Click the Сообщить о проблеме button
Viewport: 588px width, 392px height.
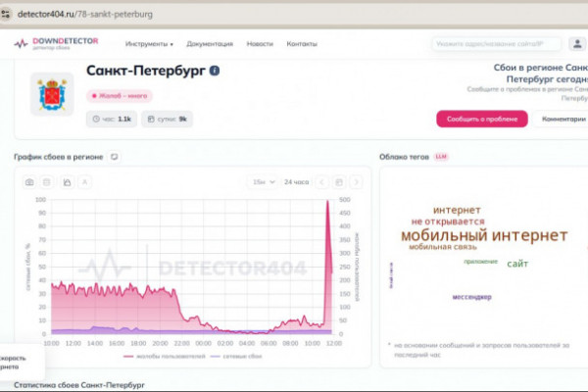(x=482, y=119)
